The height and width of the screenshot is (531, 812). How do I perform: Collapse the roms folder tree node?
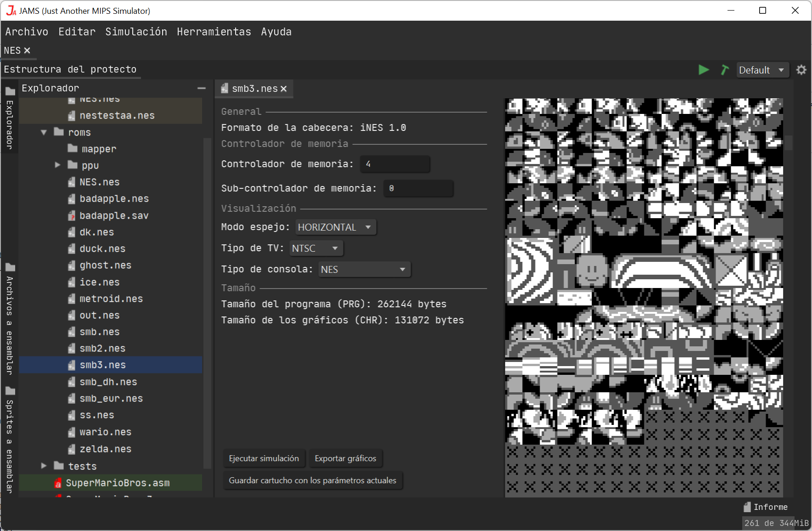click(x=44, y=132)
